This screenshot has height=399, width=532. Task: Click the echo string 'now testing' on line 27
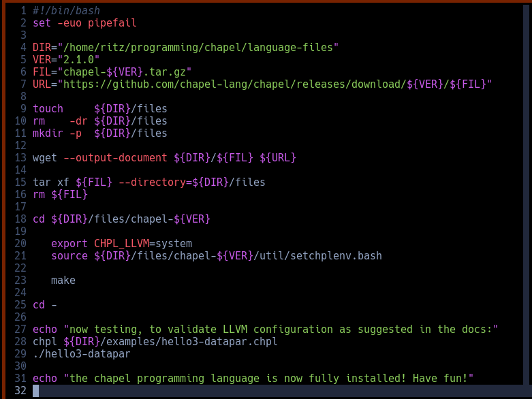coord(103,329)
